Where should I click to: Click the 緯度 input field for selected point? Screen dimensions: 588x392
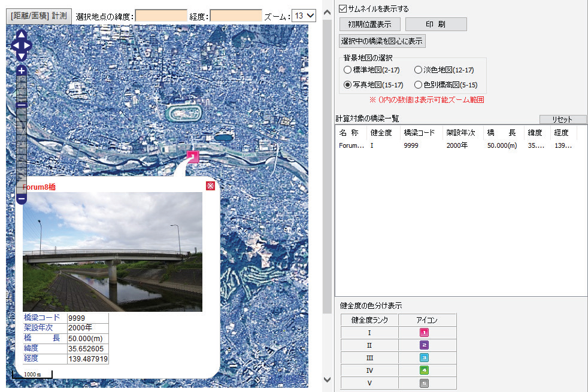click(x=161, y=16)
